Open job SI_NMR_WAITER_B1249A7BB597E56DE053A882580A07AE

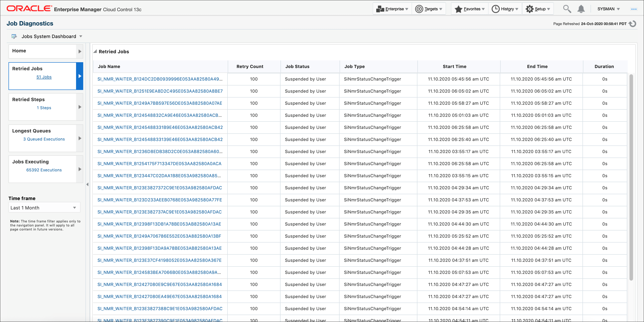[x=160, y=103]
